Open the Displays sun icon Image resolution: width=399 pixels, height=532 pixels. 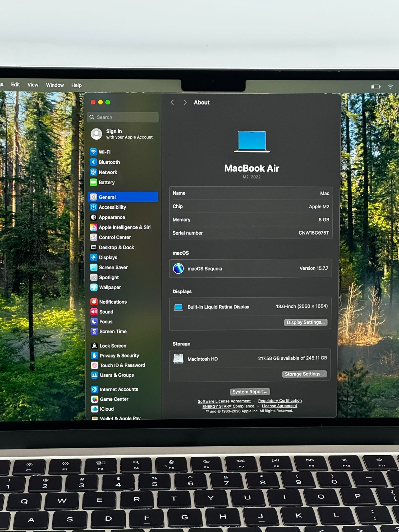[94, 257]
